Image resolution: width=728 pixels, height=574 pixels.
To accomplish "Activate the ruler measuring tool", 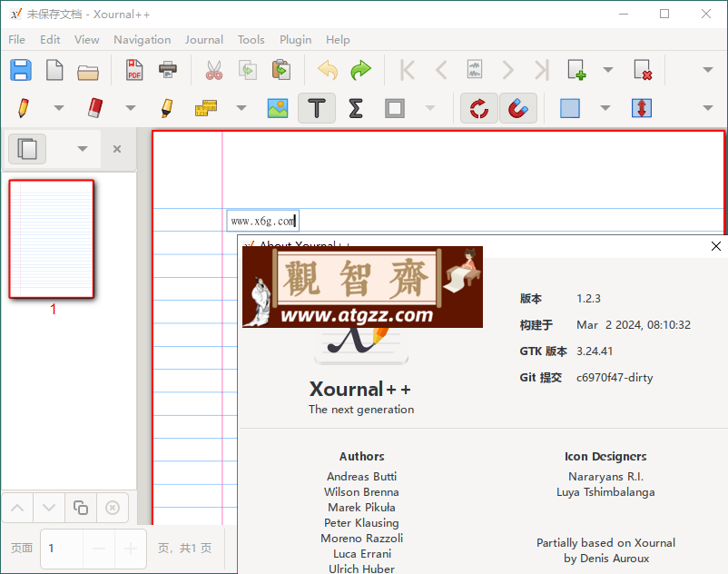I will coord(206,108).
